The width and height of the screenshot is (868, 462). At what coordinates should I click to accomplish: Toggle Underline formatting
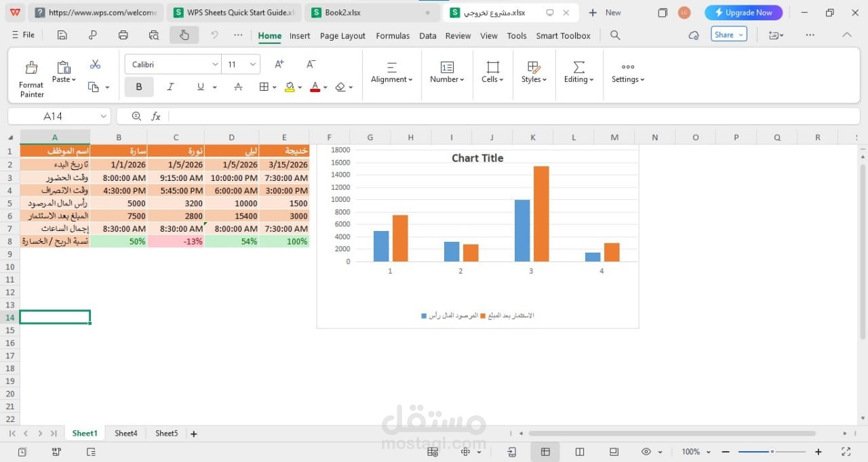(201, 87)
